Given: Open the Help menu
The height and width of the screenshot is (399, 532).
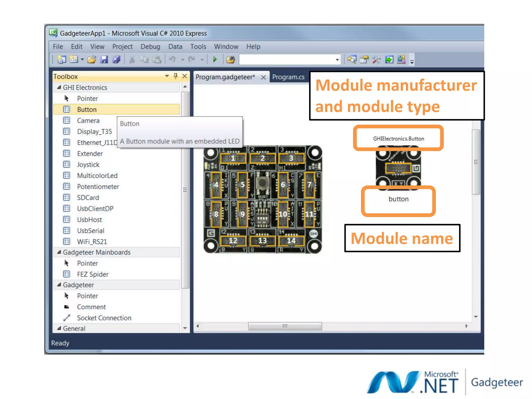Looking at the screenshot, I should (x=253, y=46).
